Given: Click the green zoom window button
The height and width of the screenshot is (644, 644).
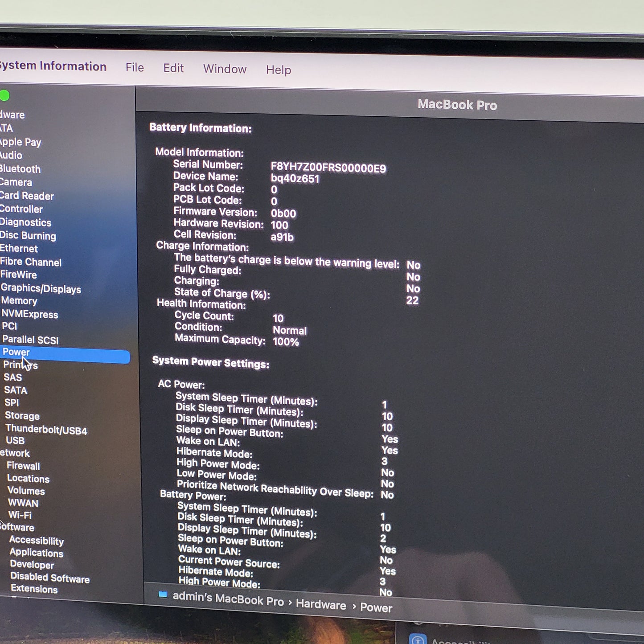Looking at the screenshot, I should tap(4, 95).
